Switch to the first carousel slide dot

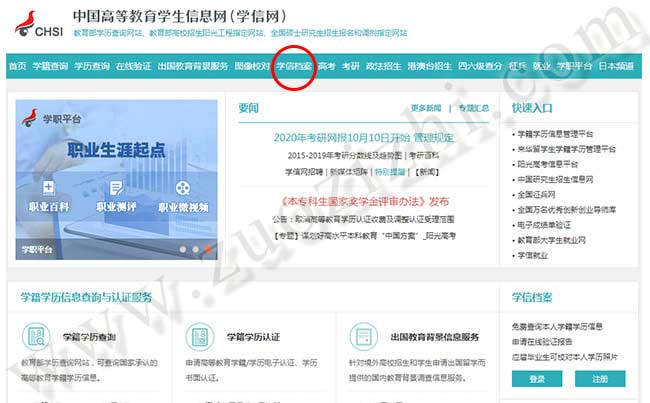coord(182,248)
